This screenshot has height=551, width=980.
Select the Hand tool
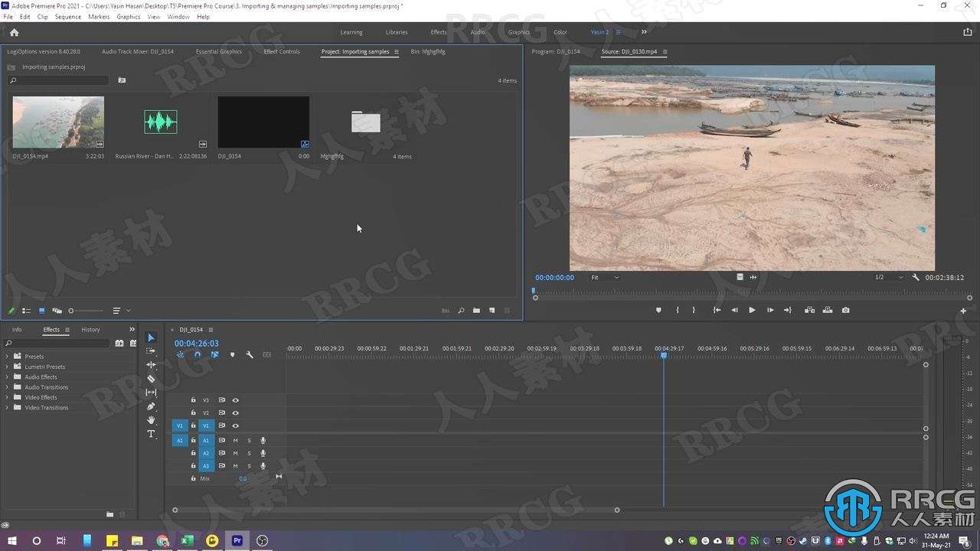click(x=151, y=420)
